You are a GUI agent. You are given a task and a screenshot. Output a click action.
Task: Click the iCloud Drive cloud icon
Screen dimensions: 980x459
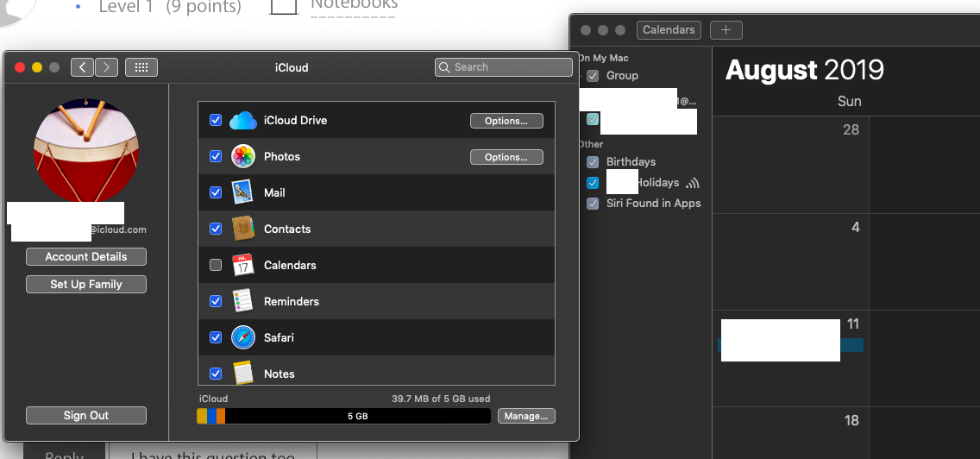tap(243, 120)
